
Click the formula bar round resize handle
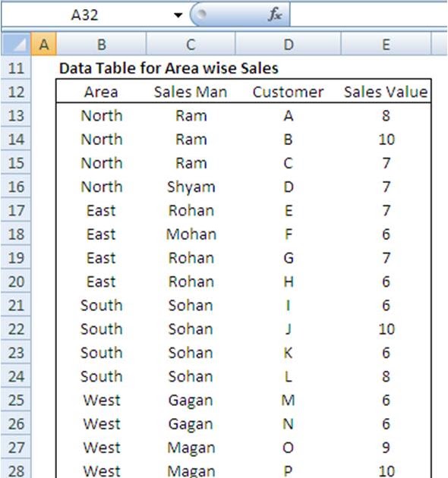(x=201, y=14)
